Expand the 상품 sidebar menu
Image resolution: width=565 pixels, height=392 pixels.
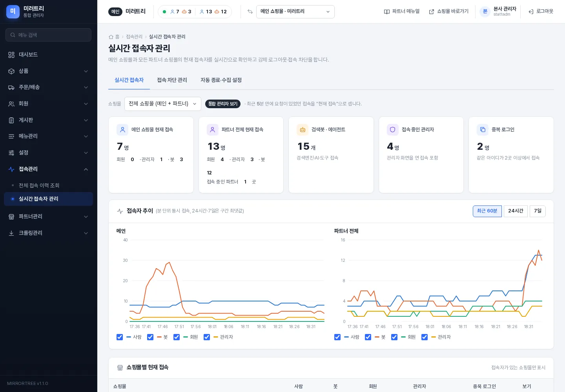(x=49, y=71)
